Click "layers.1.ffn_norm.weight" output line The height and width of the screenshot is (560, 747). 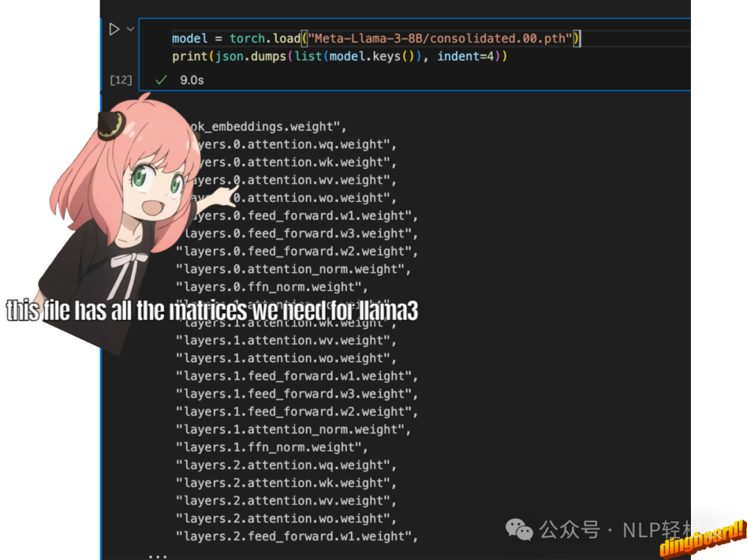tap(272, 447)
